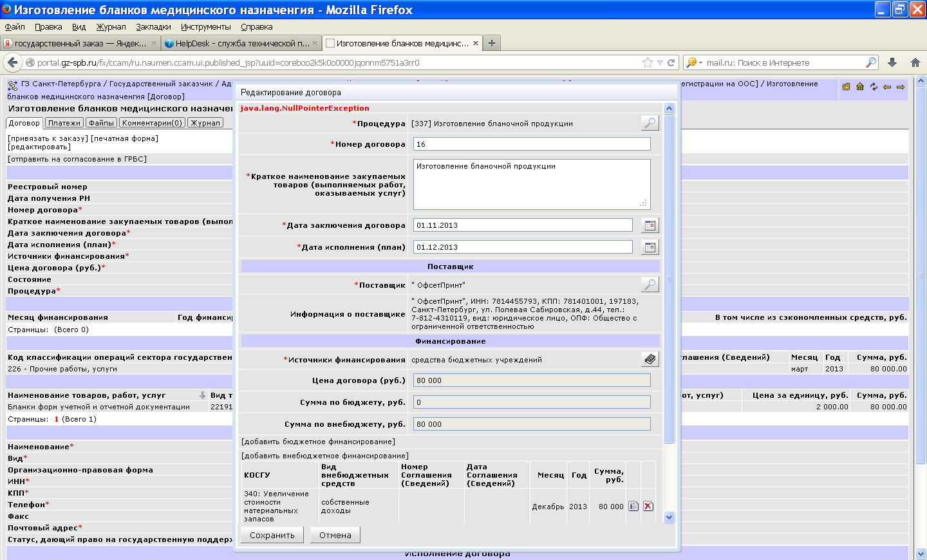927x560 pixels.
Task: Open the Правка menu
Action: click(x=48, y=26)
